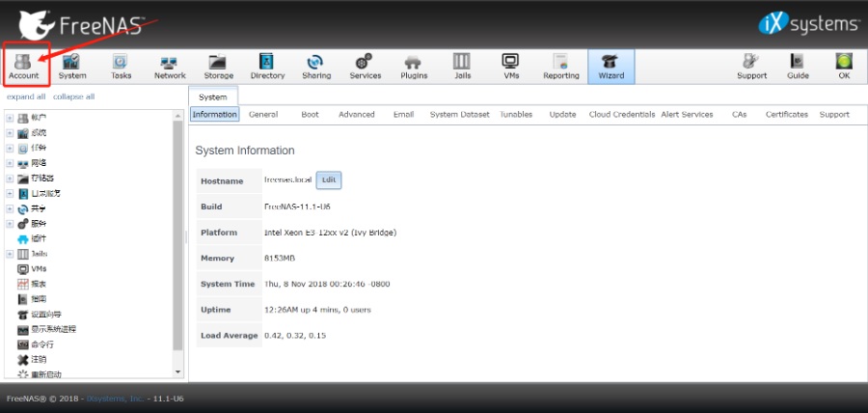Click the expand all link
Viewport: 868px width, 413px height.
coord(26,96)
